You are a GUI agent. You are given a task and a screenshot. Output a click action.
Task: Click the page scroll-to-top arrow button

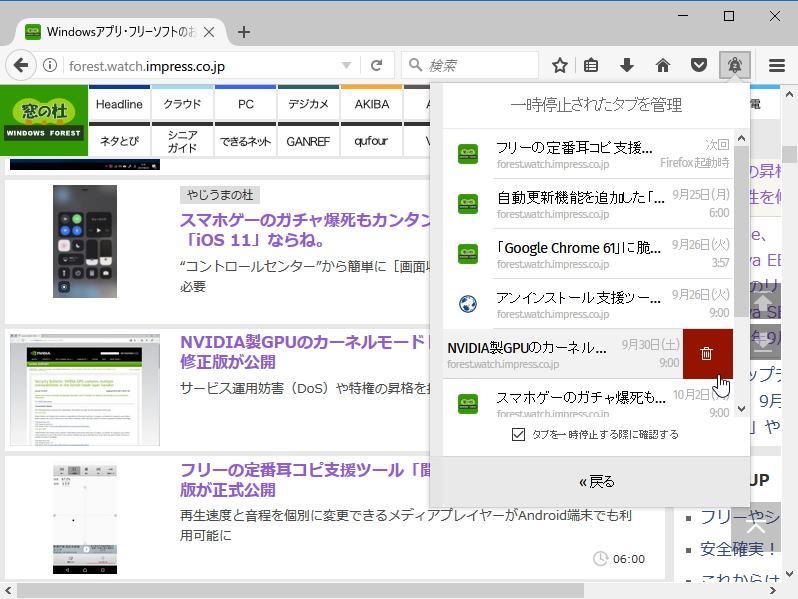[x=756, y=527]
